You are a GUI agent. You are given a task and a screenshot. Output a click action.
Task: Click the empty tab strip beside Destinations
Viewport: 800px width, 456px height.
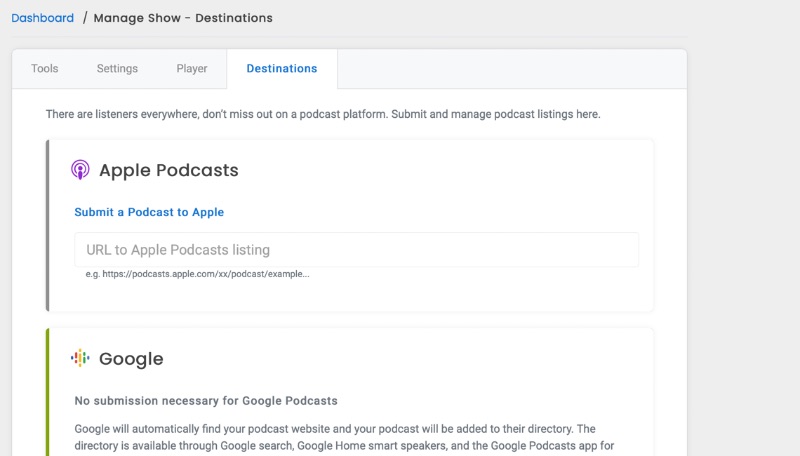[512, 68]
